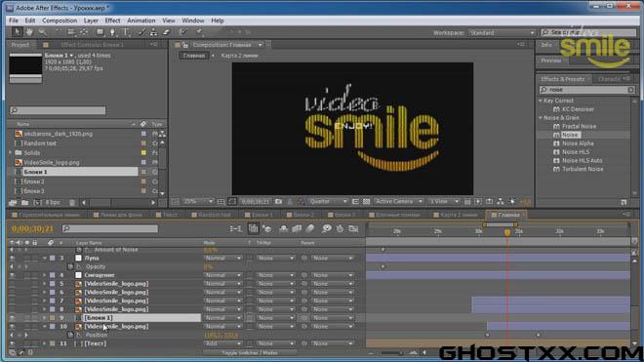644x362 pixels.
Task: Click the snapshot camera icon
Action: 278,201
